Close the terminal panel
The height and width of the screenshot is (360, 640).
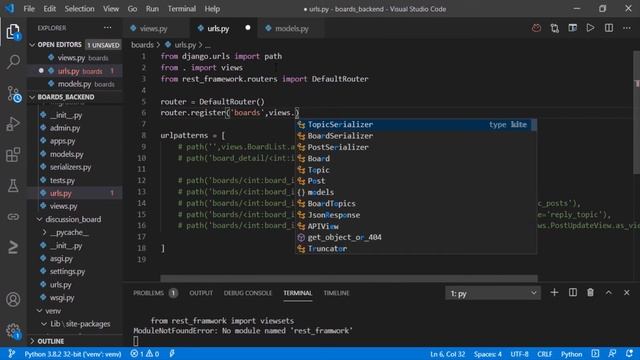627,293
